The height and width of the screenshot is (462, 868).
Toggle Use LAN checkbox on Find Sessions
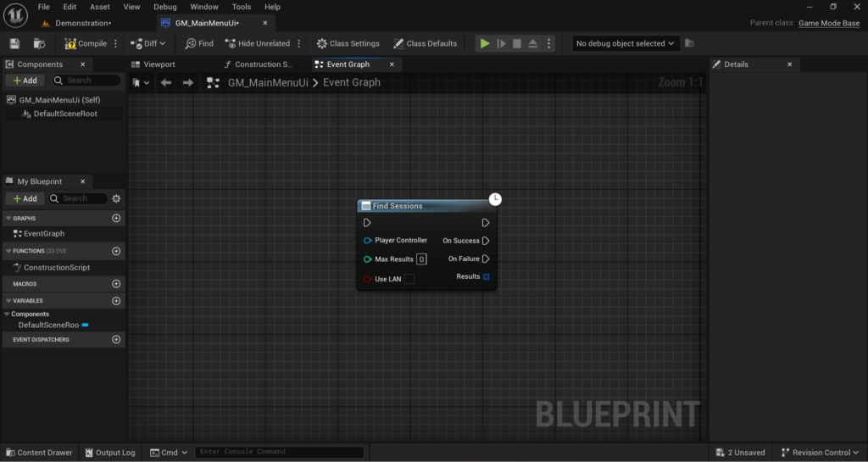click(409, 279)
